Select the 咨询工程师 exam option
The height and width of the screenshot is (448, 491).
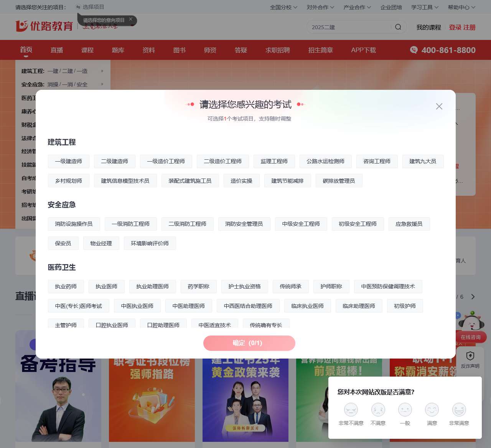[x=377, y=161]
